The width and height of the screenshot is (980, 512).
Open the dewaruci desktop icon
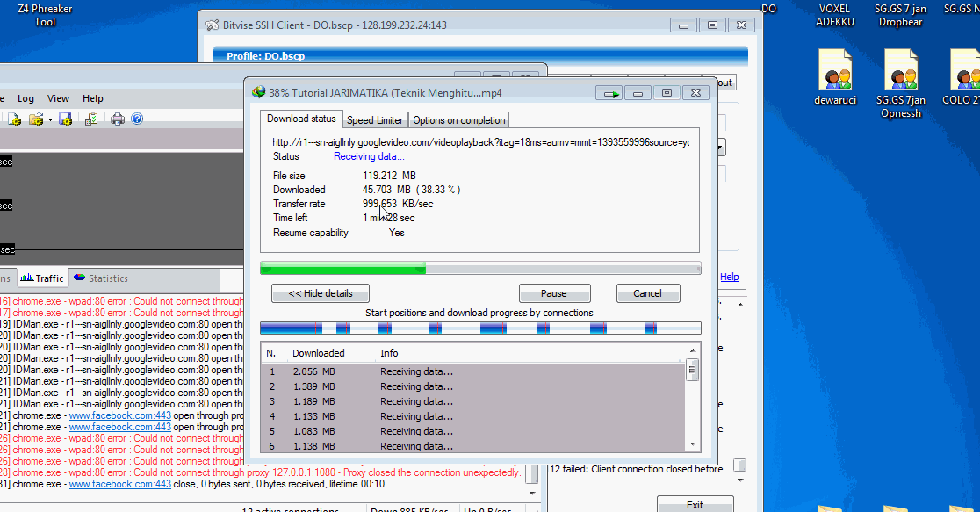click(835, 77)
